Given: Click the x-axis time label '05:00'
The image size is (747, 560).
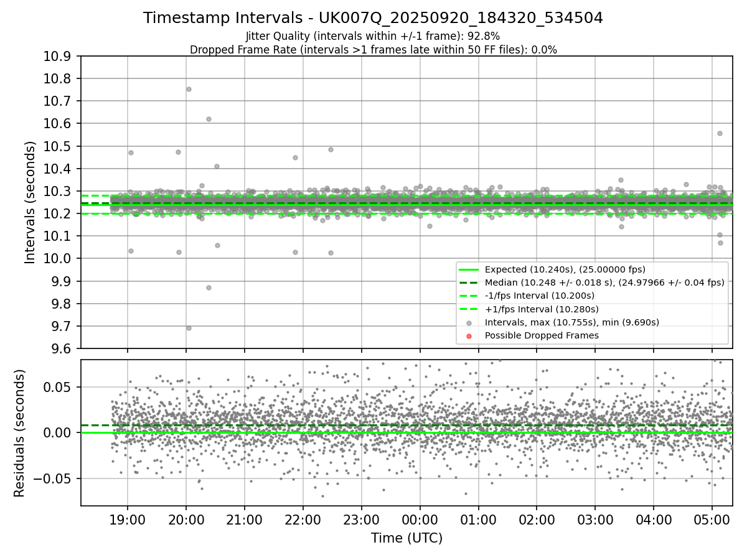Looking at the screenshot, I should coord(713,519).
